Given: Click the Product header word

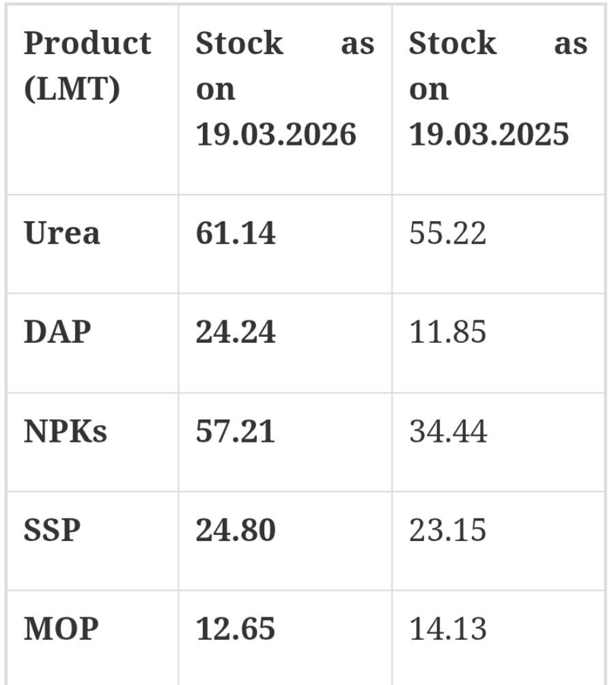Looking at the screenshot, I should (87, 44).
